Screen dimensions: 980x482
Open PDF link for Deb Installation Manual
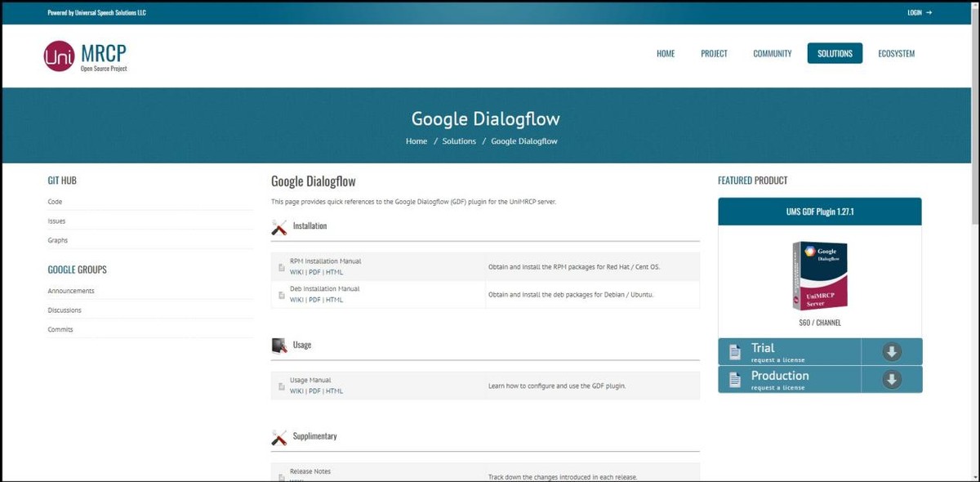[x=314, y=300]
